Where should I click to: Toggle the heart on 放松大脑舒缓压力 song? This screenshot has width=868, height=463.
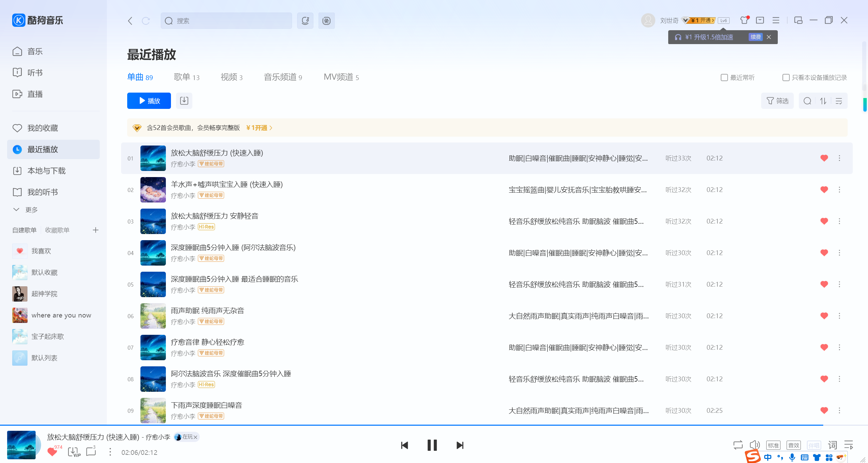click(x=824, y=158)
